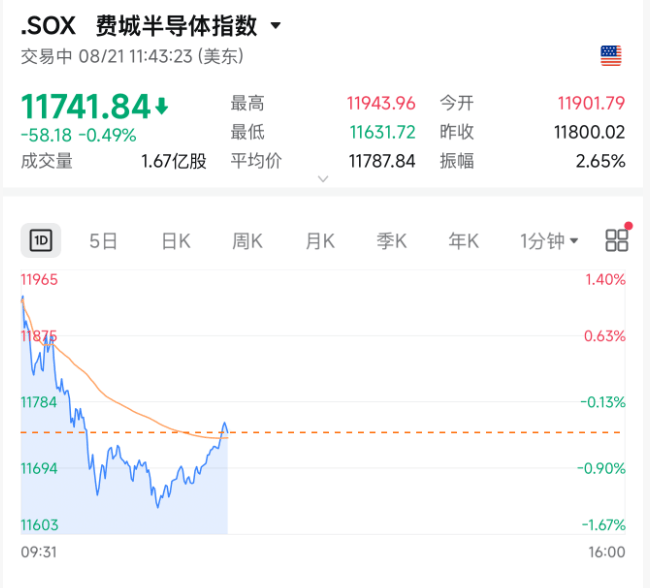Viewport: 650px width, 588px height.
Task: Open the chart layout grid icon
Action: [x=616, y=240]
